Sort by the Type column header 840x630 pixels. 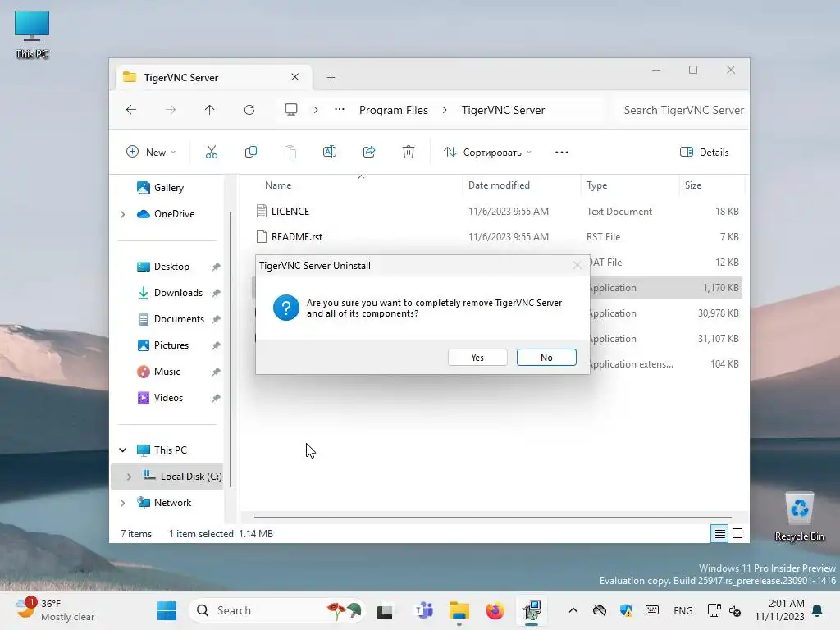(597, 185)
